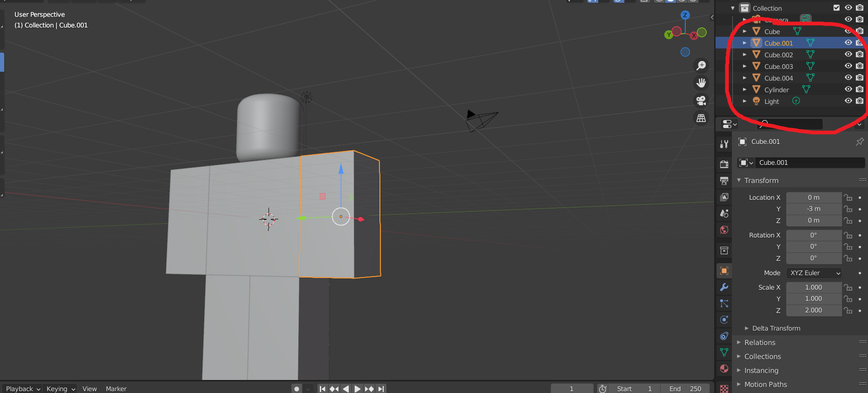
Task: Hide Cube.002 in the viewport
Action: click(848, 54)
